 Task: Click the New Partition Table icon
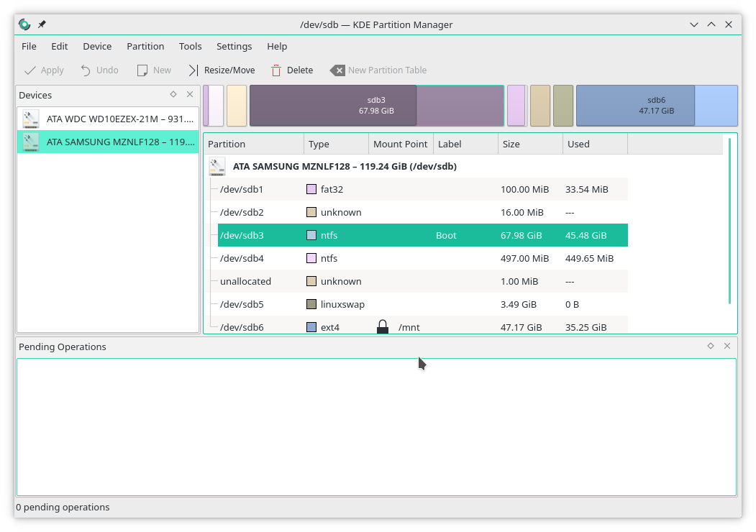[x=337, y=70]
